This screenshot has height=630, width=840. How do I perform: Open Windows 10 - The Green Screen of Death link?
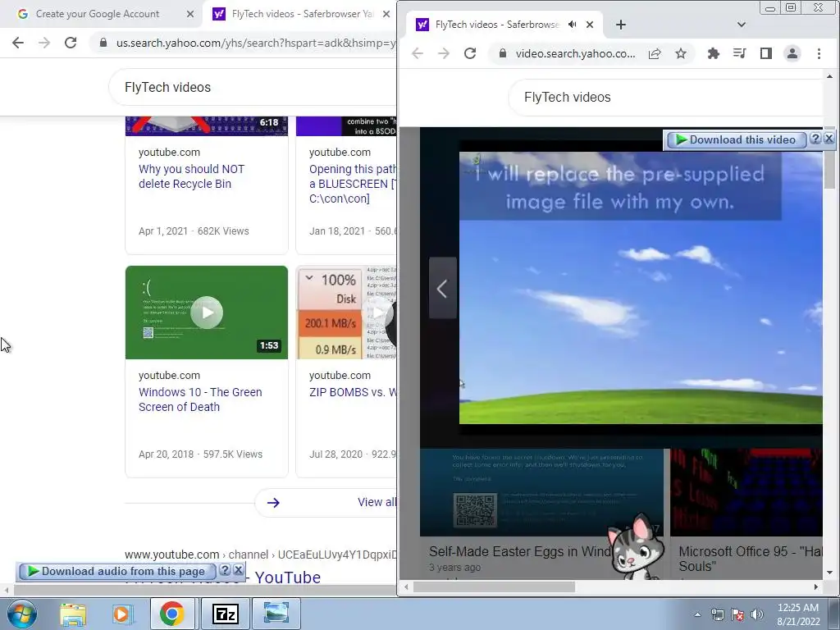tap(200, 399)
